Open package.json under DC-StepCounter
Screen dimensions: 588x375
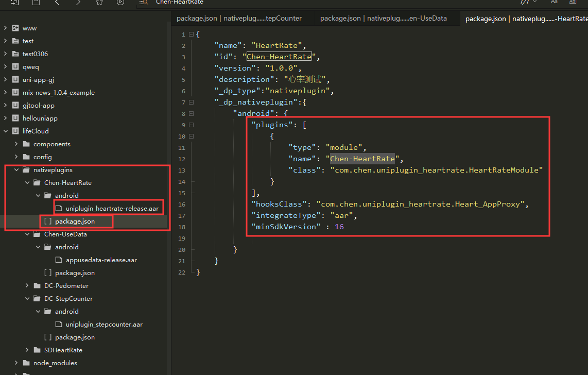pyautogui.click(x=75, y=337)
